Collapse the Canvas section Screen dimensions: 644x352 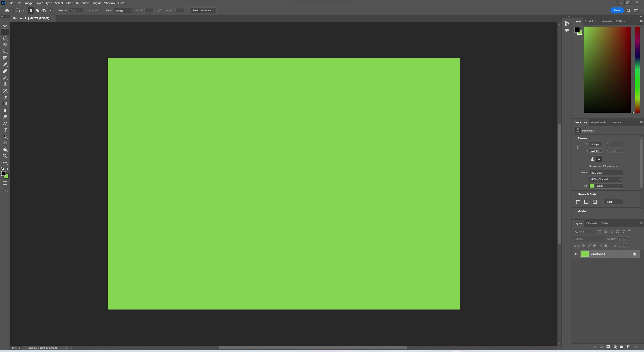click(575, 138)
